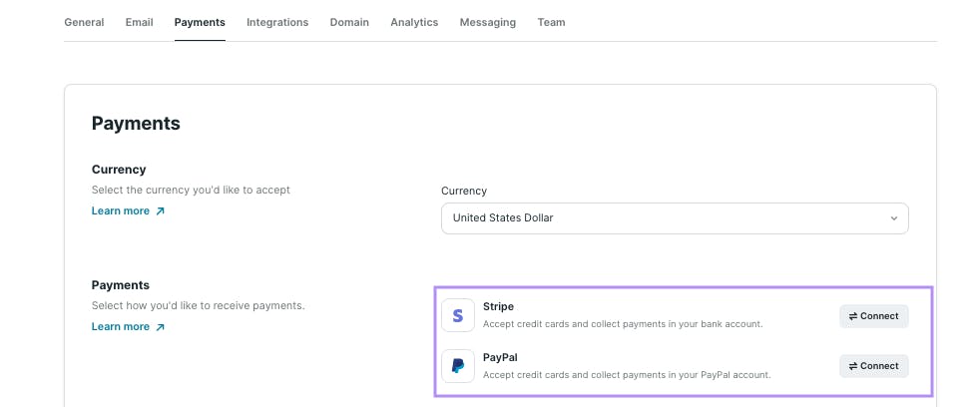Viewport: 980px width, 407px height.
Task: Click the chevron arrow in Currency dropdown
Action: click(x=894, y=218)
